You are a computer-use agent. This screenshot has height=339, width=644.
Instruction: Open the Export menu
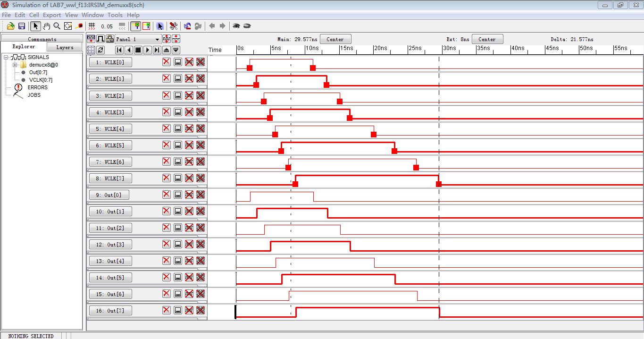pyautogui.click(x=52, y=15)
